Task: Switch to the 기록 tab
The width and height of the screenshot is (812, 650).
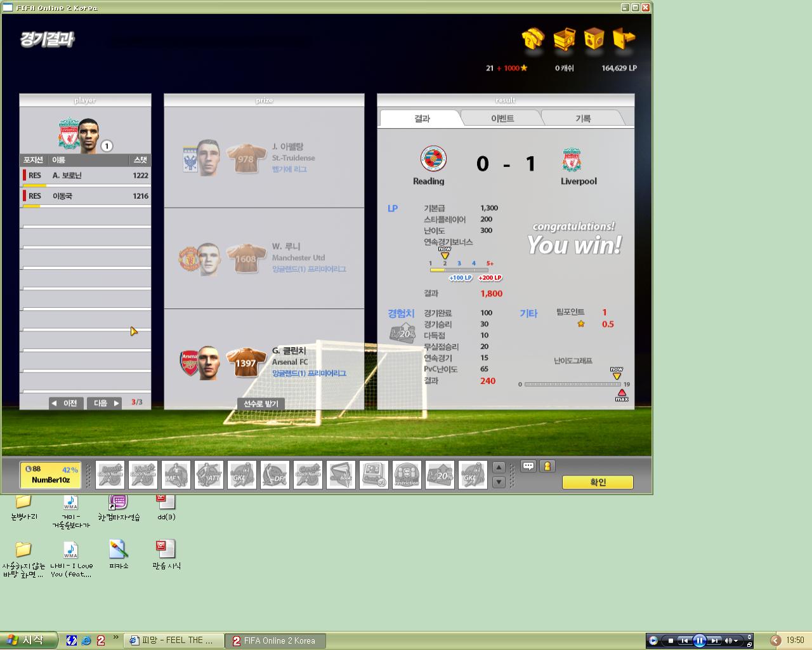Action: coord(583,119)
